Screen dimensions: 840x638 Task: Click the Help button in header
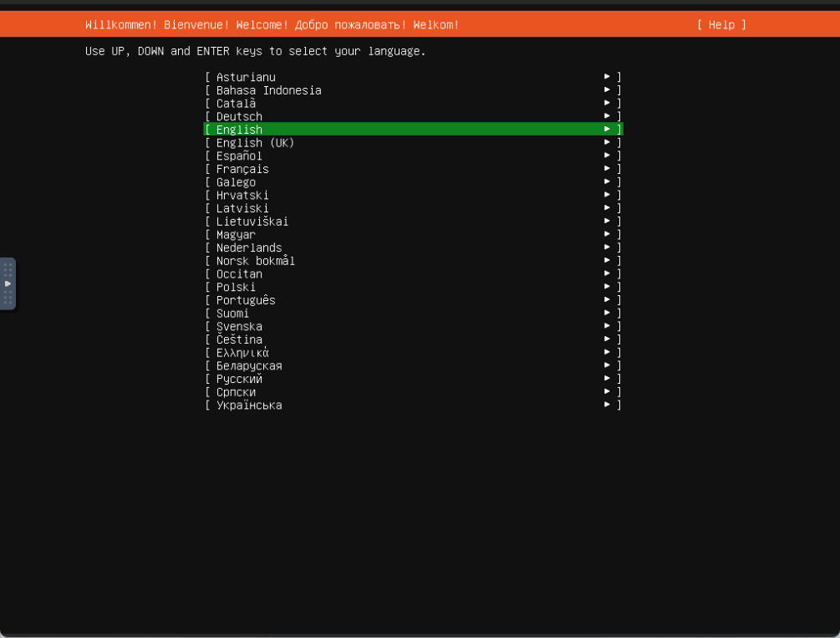[x=721, y=25]
